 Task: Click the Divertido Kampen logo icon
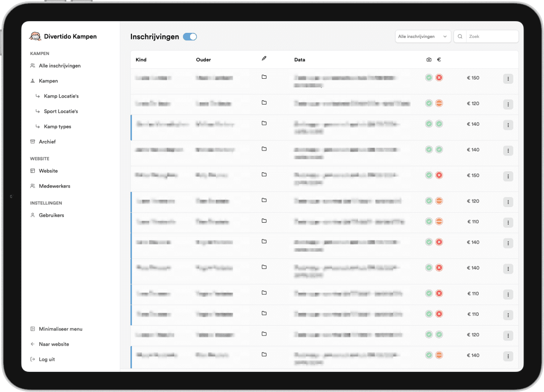point(35,36)
